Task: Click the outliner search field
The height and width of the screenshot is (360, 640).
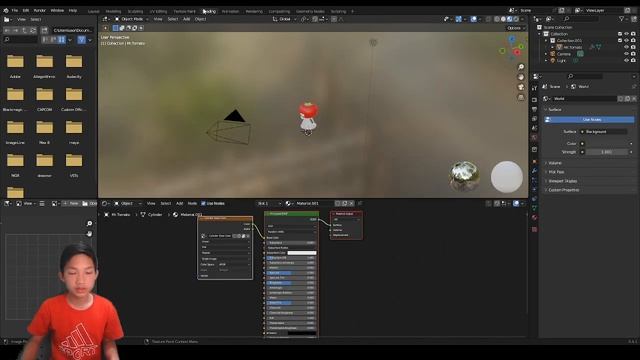Action: pos(581,19)
